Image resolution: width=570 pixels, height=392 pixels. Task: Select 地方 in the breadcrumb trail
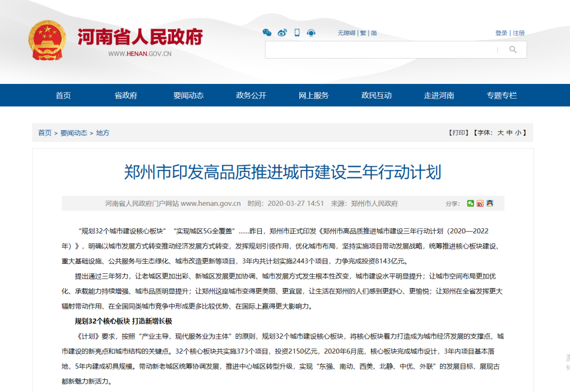102,133
